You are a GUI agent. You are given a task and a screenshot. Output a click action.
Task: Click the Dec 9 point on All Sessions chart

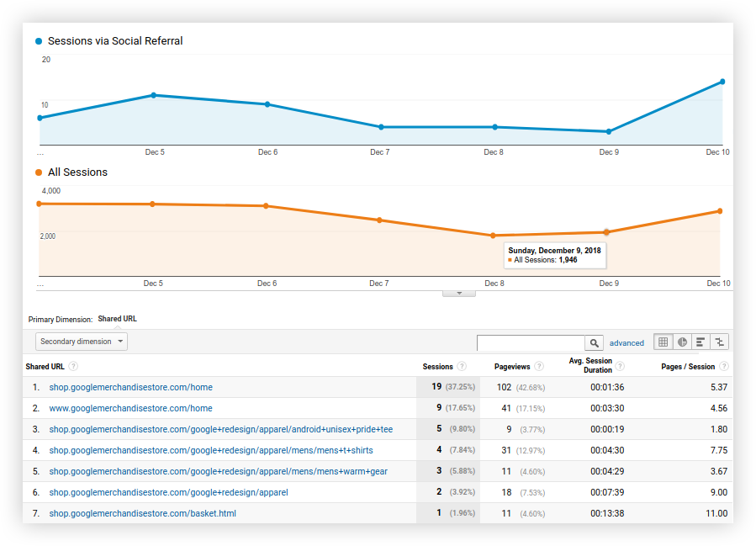(x=606, y=232)
